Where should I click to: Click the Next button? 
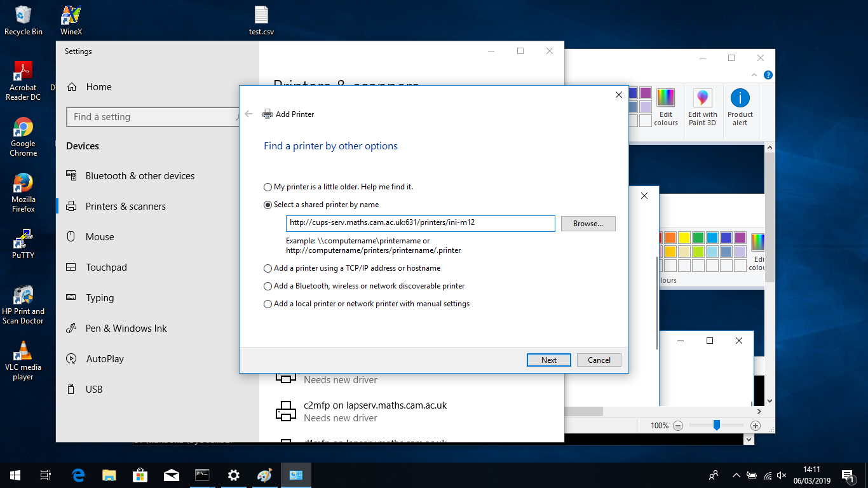pos(548,360)
